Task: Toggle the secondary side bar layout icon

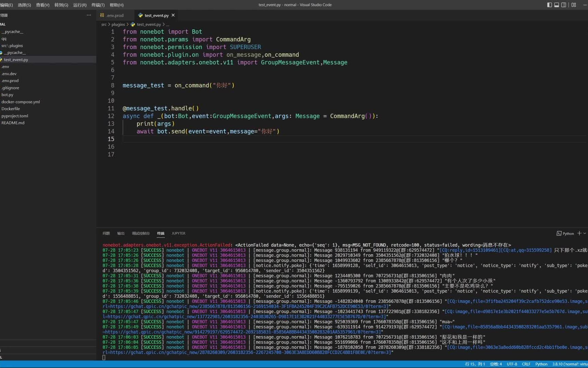Action: pos(563,5)
